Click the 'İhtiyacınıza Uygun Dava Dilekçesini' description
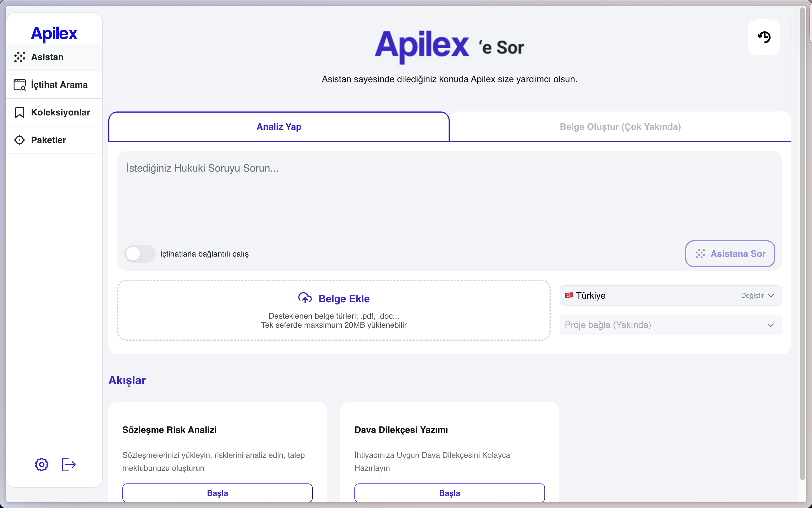Screen dimensions: 812x508 tap(432, 461)
